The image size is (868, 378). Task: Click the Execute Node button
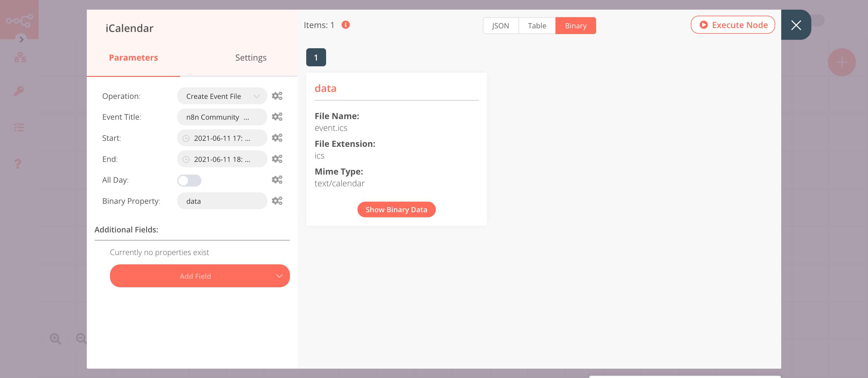pyautogui.click(x=733, y=25)
